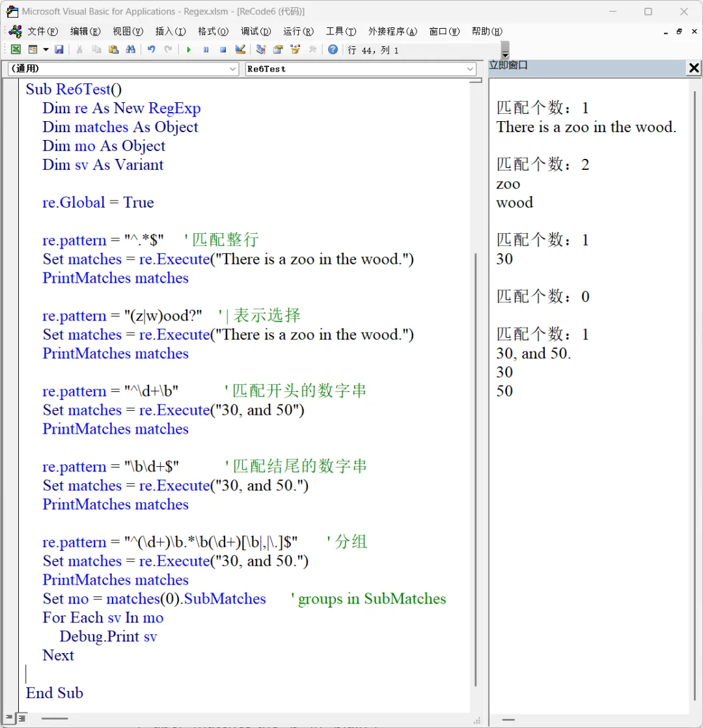Image resolution: width=703 pixels, height=728 pixels.
Task: Open the 格式 menu
Action: tap(213, 31)
